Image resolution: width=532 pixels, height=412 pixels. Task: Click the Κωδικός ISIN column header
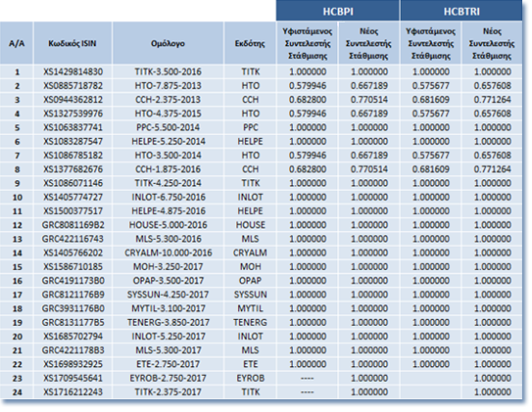(x=73, y=43)
